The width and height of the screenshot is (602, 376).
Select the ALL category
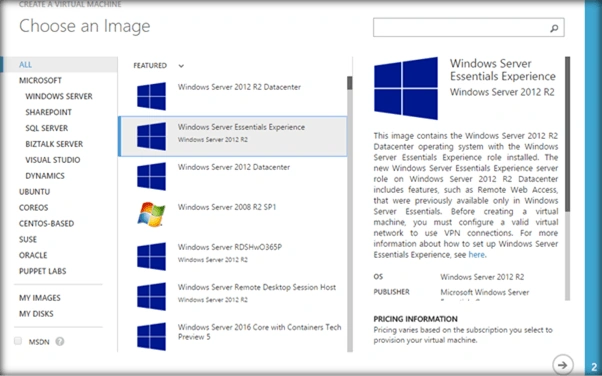click(x=59, y=65)
